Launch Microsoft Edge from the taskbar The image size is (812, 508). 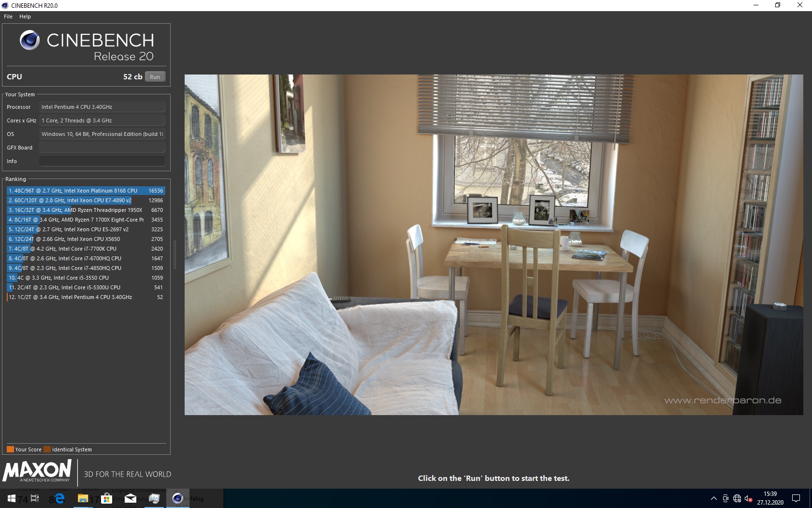tap(59, 498)
